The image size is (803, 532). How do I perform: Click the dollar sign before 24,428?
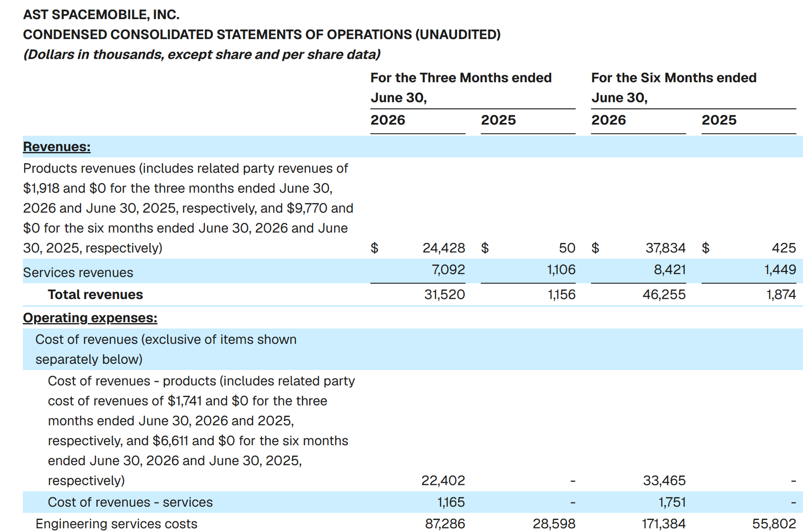pos(374,248)
